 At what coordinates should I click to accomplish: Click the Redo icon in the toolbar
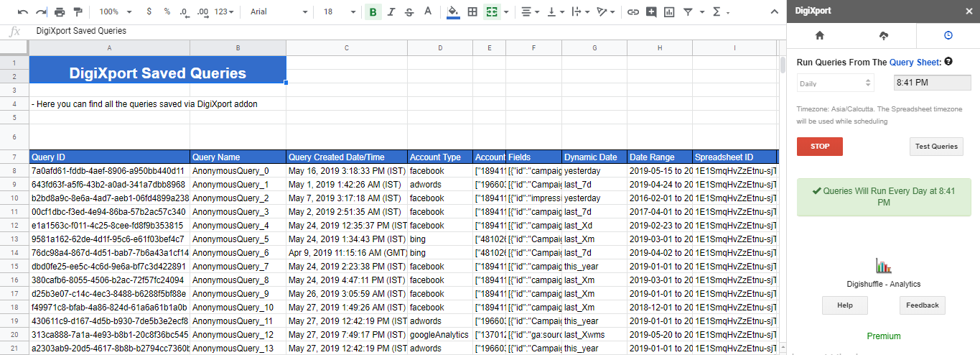41,12
